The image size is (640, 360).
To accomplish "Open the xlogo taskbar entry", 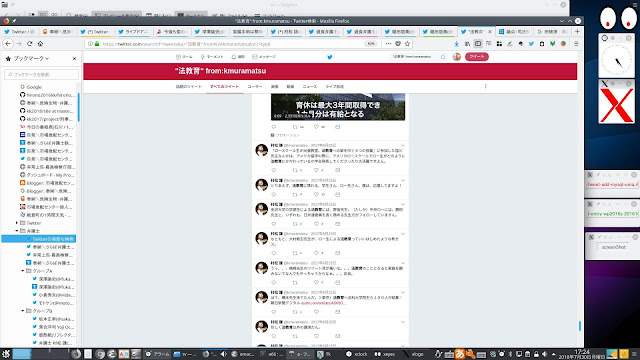I will point(413,354).
